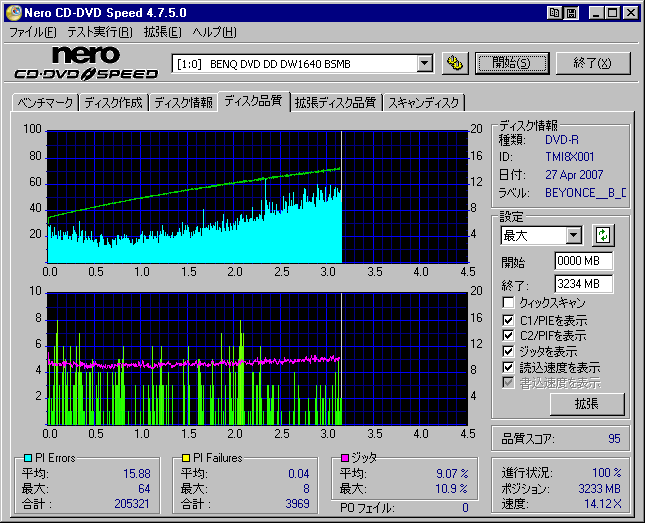Viewport: 645px width, 523px height.
Task: Toggle the 読込速度を表示 checkbox
Action: pyautogui.click(x=509, y=367)
